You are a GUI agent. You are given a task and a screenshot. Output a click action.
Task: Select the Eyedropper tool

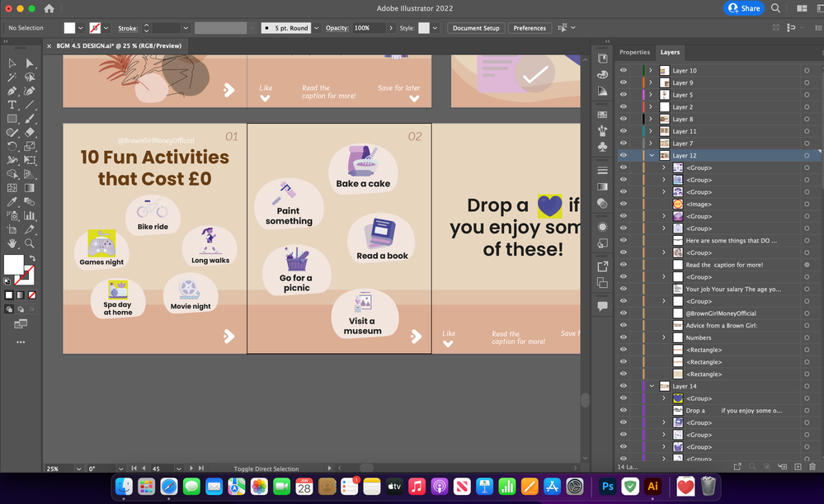tap(12, 202)
